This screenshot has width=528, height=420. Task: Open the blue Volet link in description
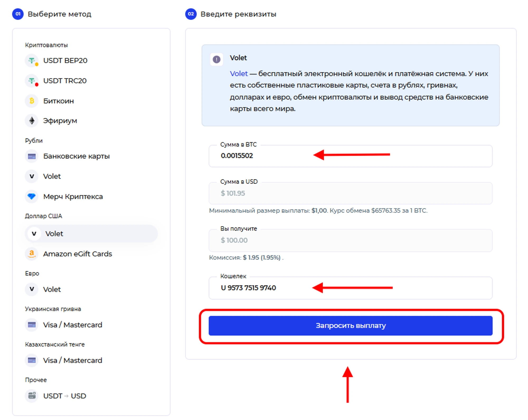239,74
